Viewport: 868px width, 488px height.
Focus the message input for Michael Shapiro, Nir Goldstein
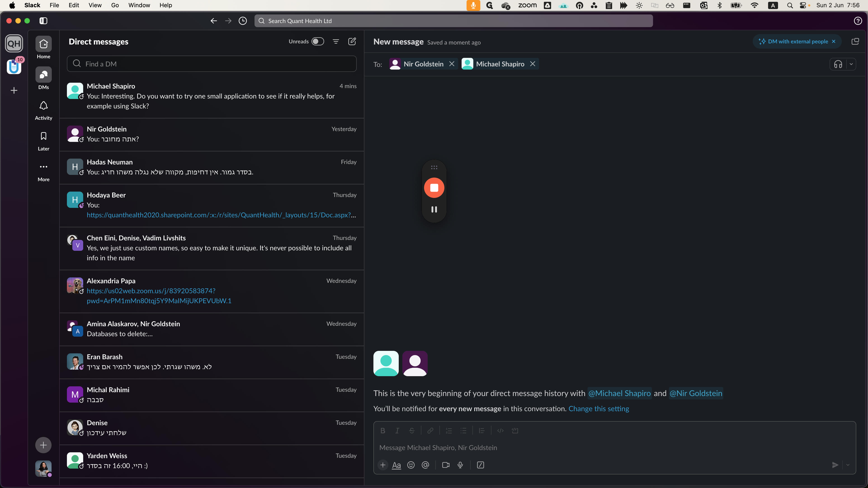pyautogui.click(x=615, y=448)
